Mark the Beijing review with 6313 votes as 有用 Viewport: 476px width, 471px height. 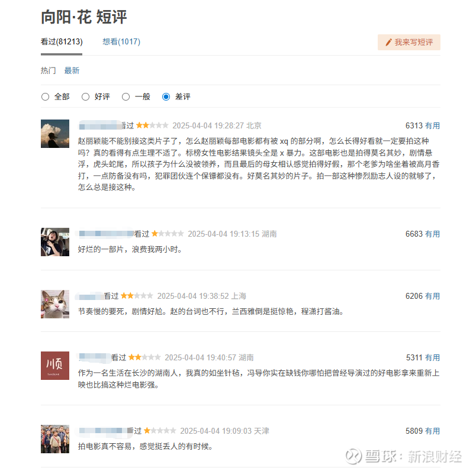(x=432, y=125)
